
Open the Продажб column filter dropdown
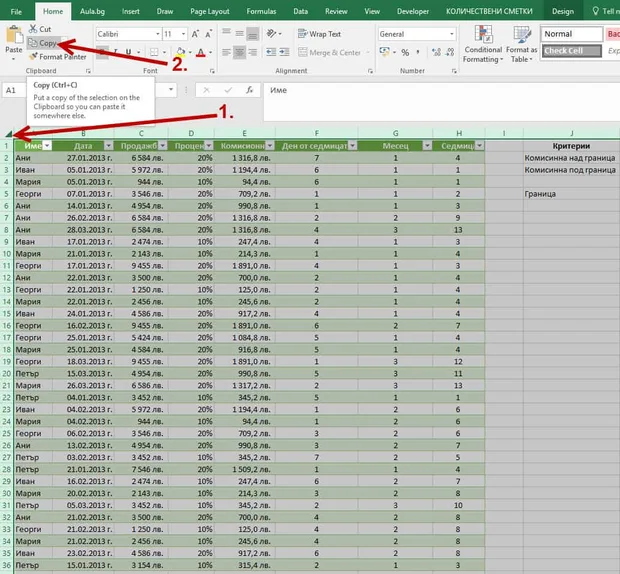pyautogui.click(x=163, y=146)
